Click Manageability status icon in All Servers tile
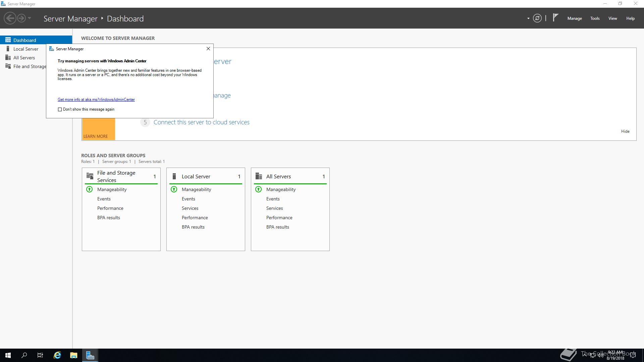644x362 pixels. (x=258, y=189)
